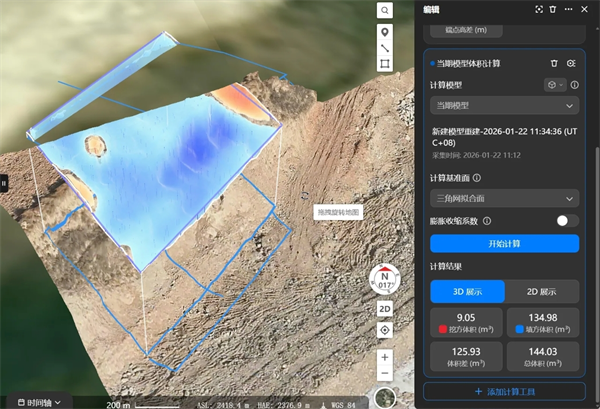The width and height of the screenshot is (600, 409).
Task: Select the line drawing tool
Action: [385, 47]
